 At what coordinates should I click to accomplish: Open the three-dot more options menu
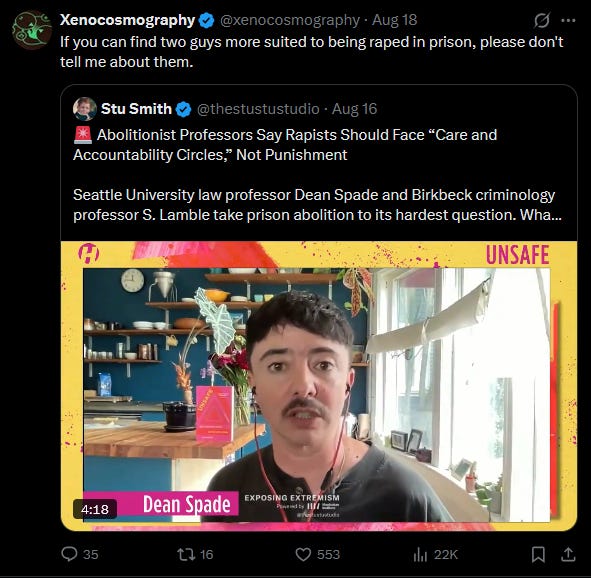568,21
